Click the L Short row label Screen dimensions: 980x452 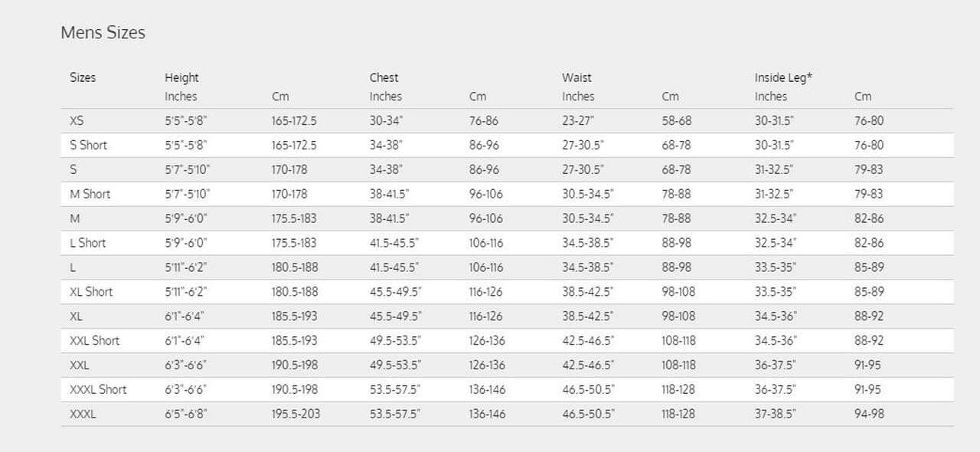(x=87, y=243)
